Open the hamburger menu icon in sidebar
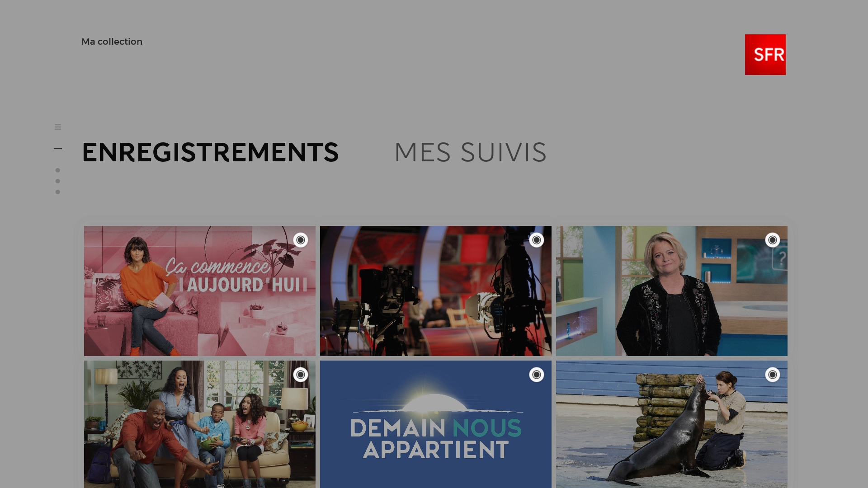Screen dimensions: 868x488 tap(58, 127)
